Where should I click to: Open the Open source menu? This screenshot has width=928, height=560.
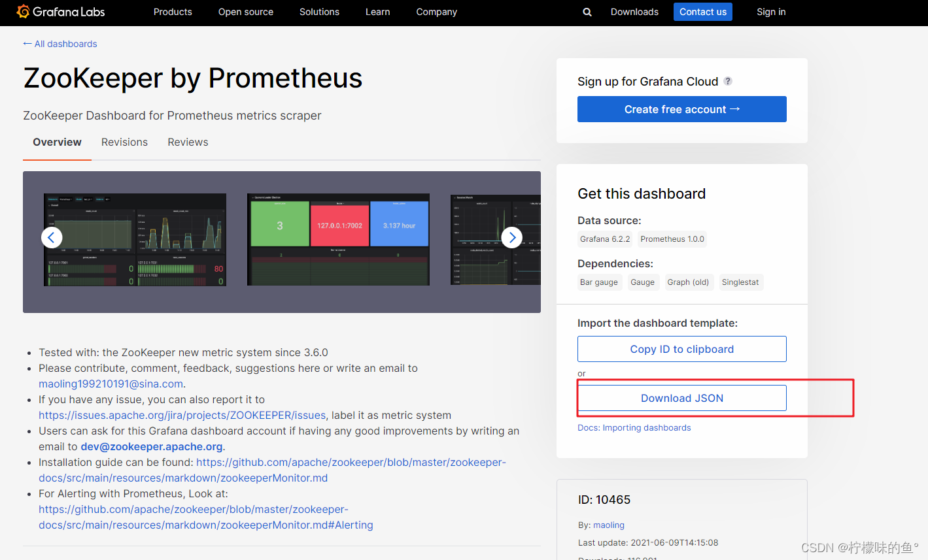coord(246,12)
